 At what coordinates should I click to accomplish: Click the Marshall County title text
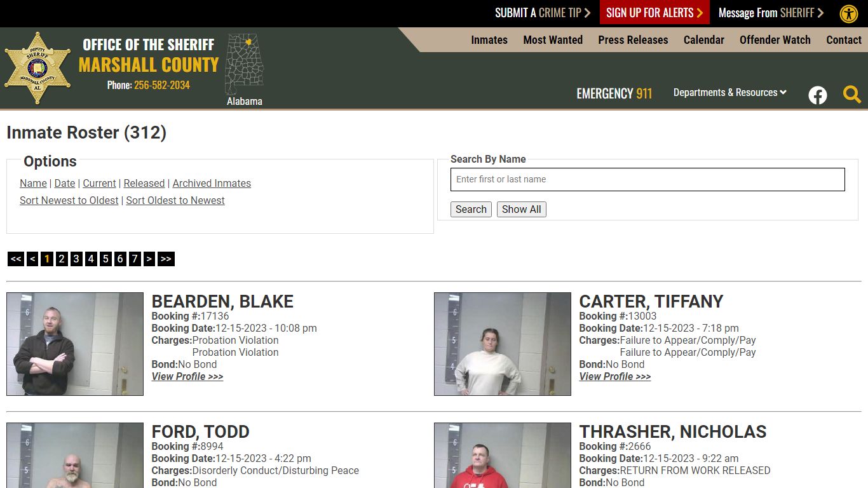pyautogui.click(x=149, y=65)
